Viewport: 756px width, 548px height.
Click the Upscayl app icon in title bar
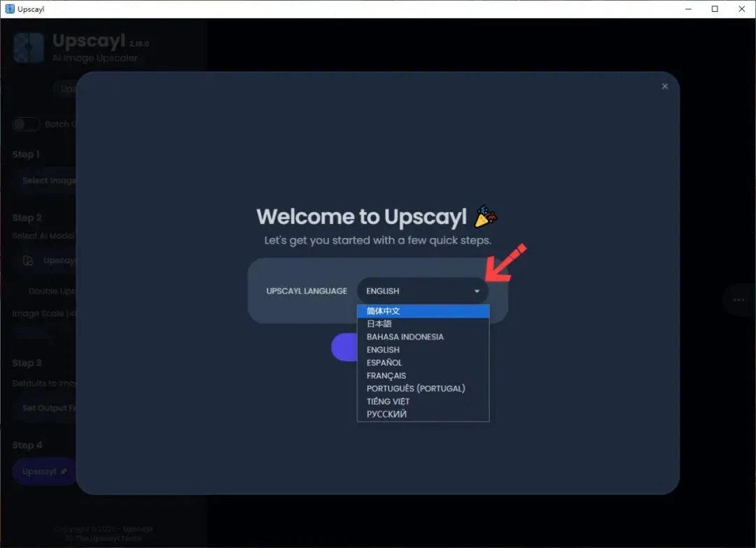(10, 8)
